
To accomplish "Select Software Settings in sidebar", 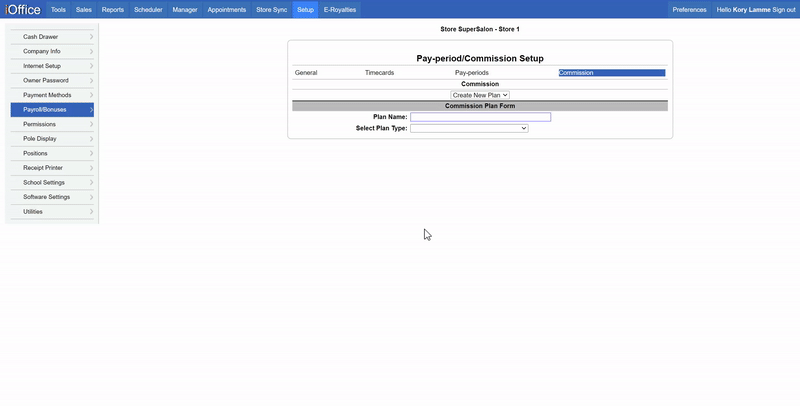I will point(52,197).
